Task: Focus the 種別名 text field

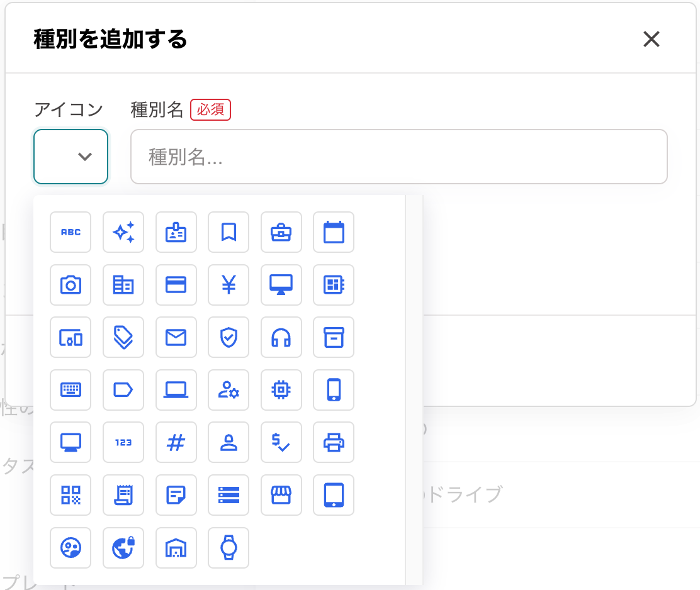Action: pyautogui.click(x=398, y=157)
